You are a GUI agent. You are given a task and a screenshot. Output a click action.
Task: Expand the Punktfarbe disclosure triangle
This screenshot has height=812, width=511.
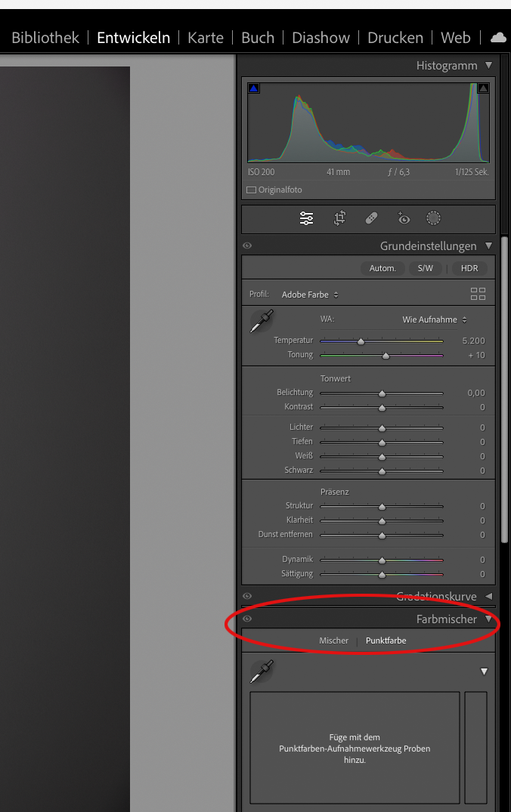[x=484, y=672]
